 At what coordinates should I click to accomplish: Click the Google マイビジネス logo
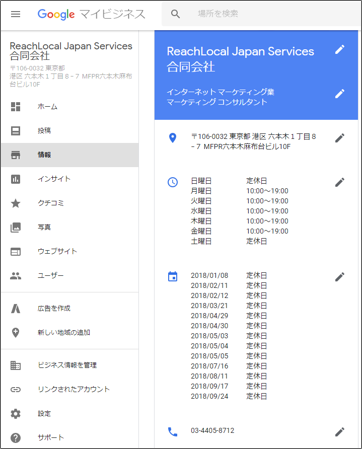click(x=91, y=14)
